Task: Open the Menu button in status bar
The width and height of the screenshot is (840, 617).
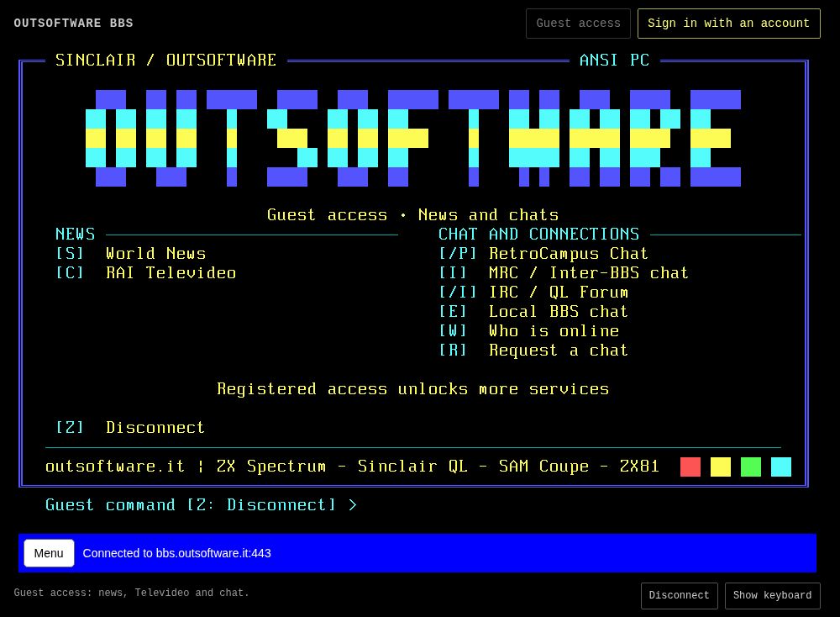Action: pyautogui.click(x=49, y=552)
